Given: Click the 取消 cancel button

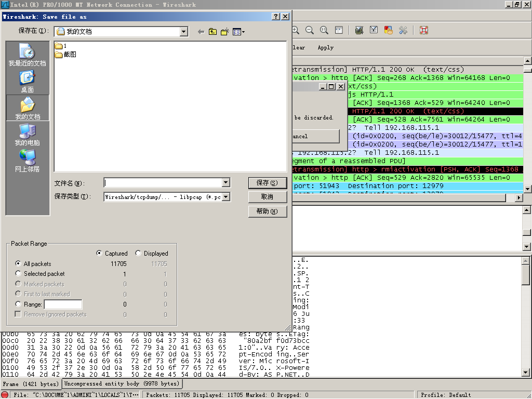Looking at the screenshot, I should [x=268, y=197].
